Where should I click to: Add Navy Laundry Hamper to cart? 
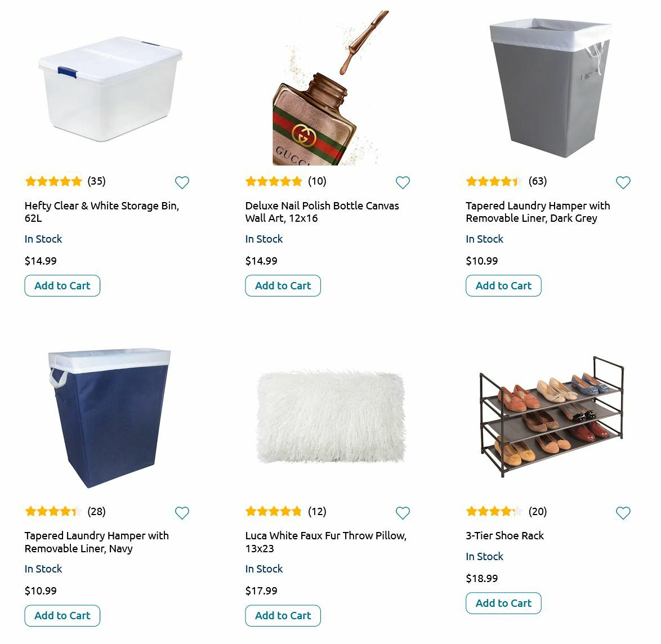coord(62,615)
